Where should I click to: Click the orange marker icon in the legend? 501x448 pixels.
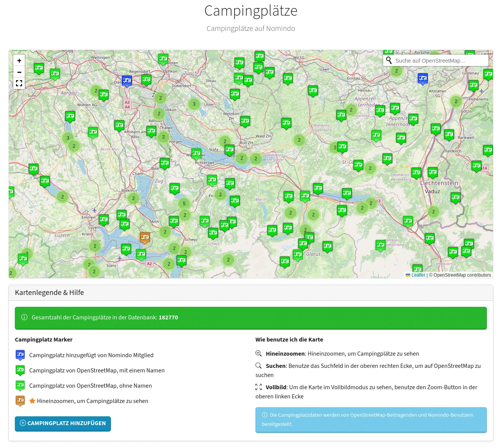20,401
